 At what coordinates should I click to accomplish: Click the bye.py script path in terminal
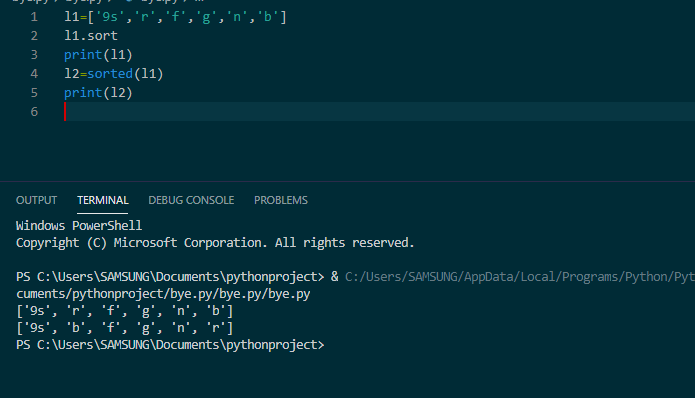163,294
